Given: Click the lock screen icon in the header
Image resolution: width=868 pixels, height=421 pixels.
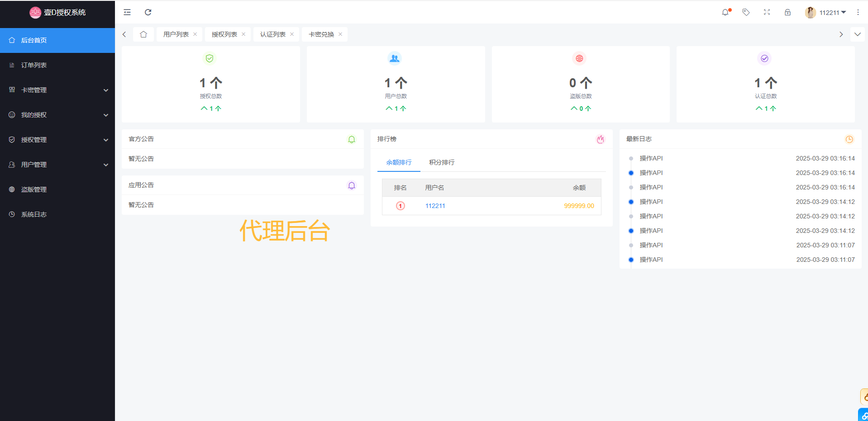Looking at the screenshot, I should [788, 12].
